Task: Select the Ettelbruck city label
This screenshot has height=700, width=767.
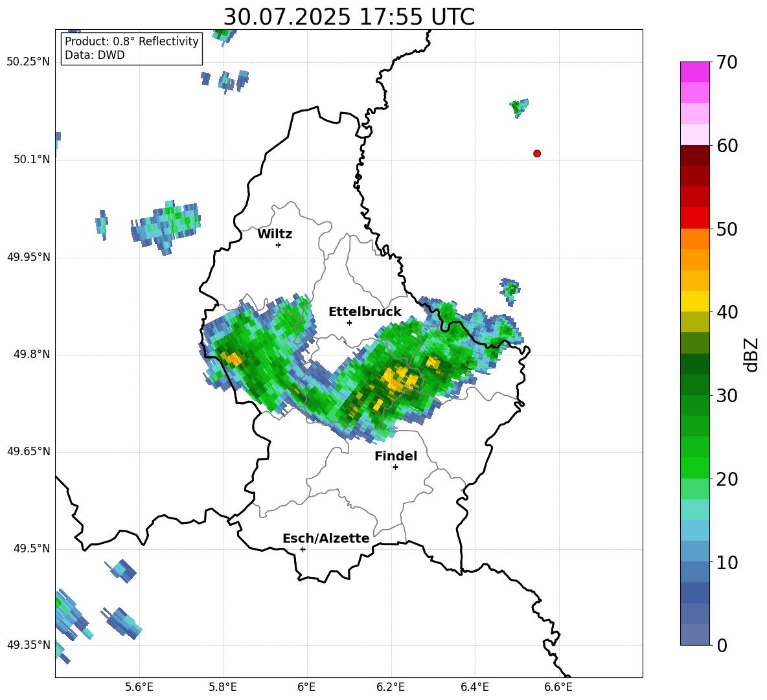Action: click(365, 312)
